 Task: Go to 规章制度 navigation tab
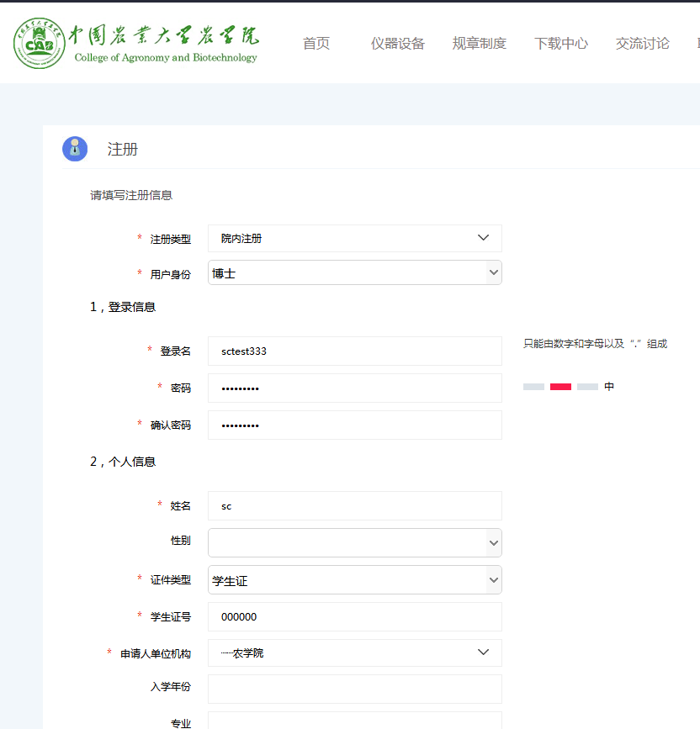480,44
